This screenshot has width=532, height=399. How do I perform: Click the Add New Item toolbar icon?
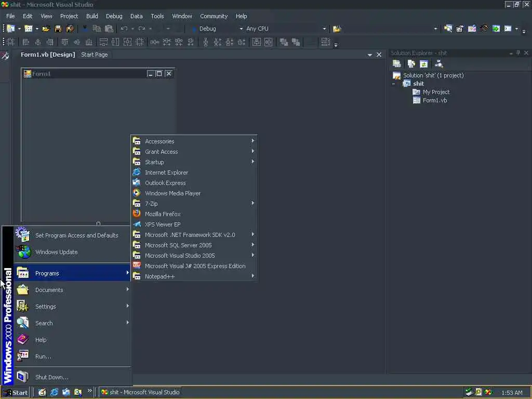pos(29,29)
